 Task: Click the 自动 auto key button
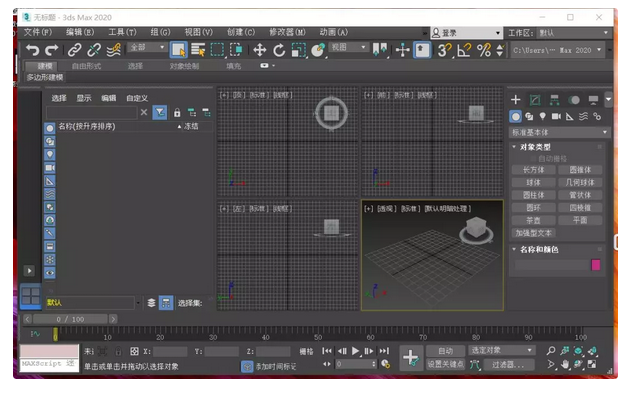click(445, 351)
